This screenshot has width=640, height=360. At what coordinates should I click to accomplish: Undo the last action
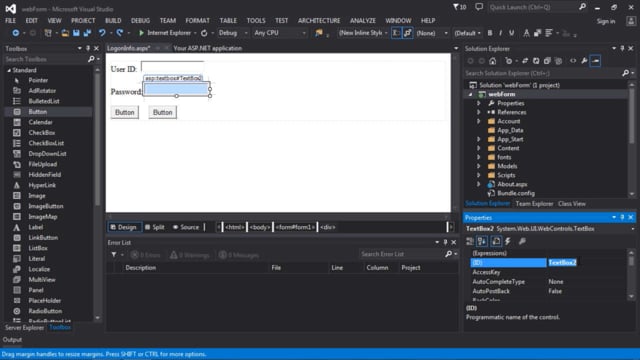click(102, 33)
